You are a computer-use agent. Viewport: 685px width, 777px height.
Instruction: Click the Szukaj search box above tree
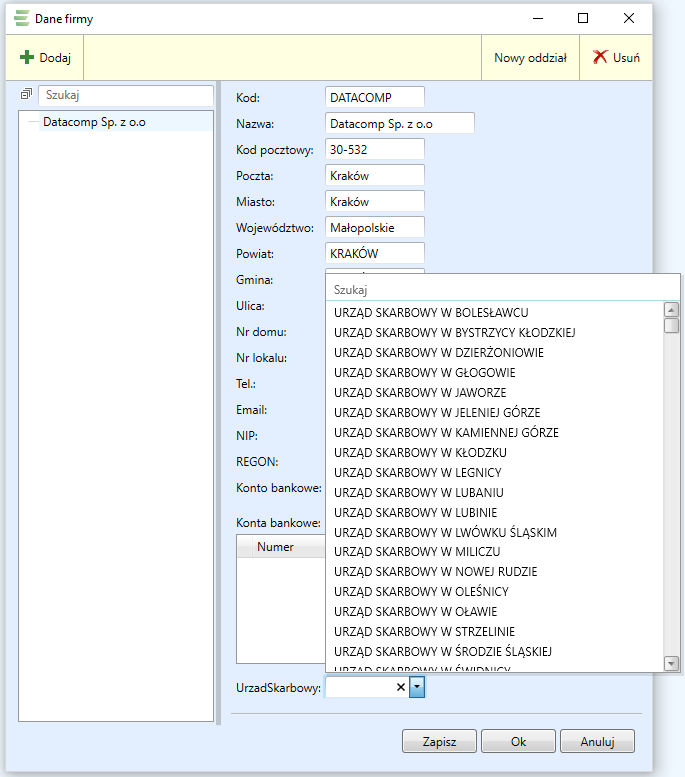(125, 95)
